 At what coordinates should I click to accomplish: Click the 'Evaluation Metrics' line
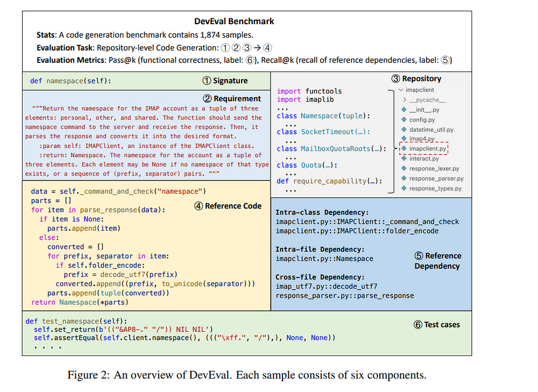tap(244, 60)
